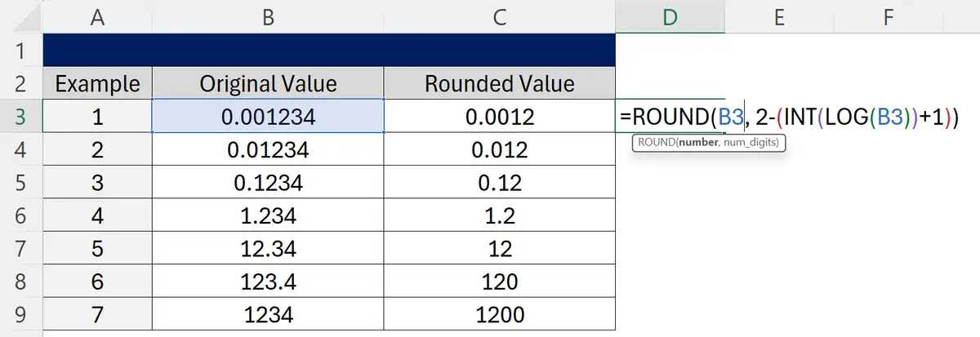Click Example cell with number 6
980x337 pixels.
(97, 282)
